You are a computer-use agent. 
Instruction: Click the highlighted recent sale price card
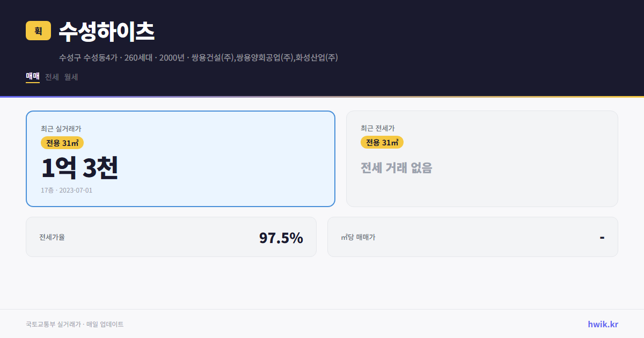pyautogui.click(x=180, y=158)
